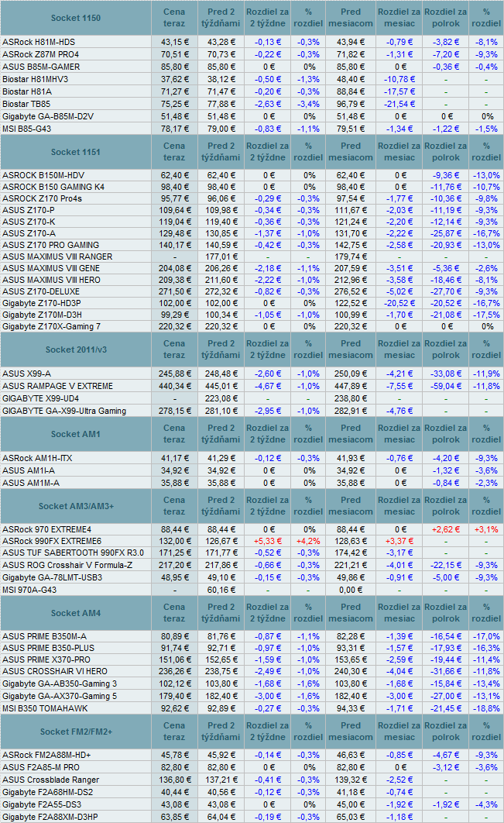Click ASUS MAXIMUS VIII GENE name
The image size is (504, 823).
coord(51,268)
